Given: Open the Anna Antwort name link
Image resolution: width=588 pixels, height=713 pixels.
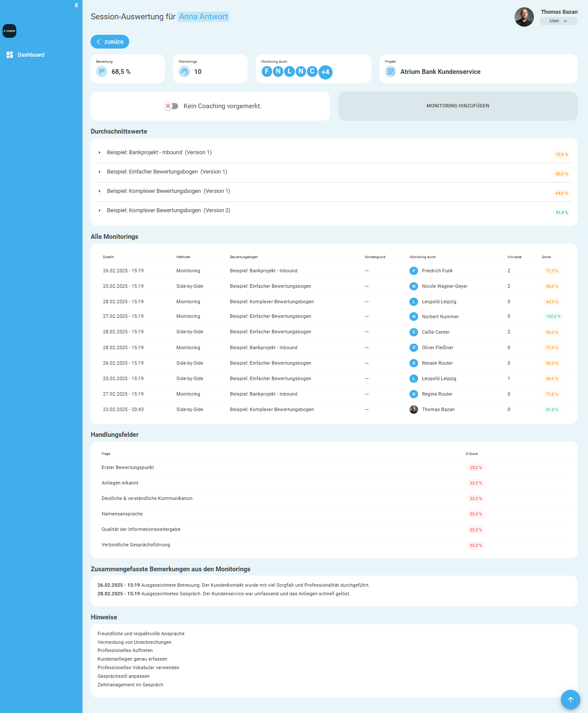Looking at the screenshot, I should (203, 17).
